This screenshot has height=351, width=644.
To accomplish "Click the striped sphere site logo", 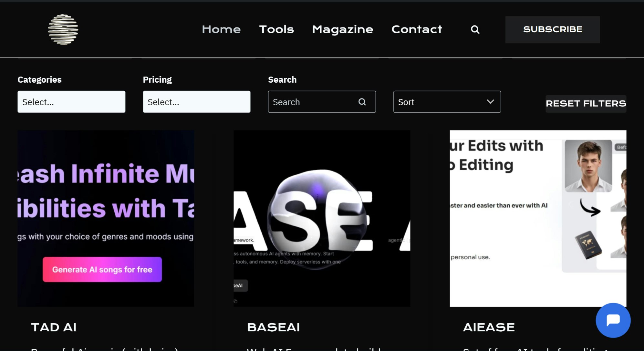I will coord(63,29).
